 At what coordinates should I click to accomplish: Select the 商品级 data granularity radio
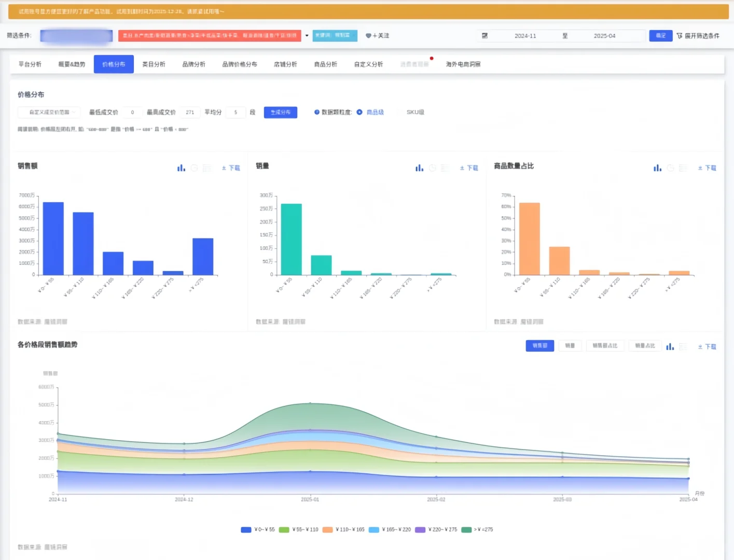[359, 112]
